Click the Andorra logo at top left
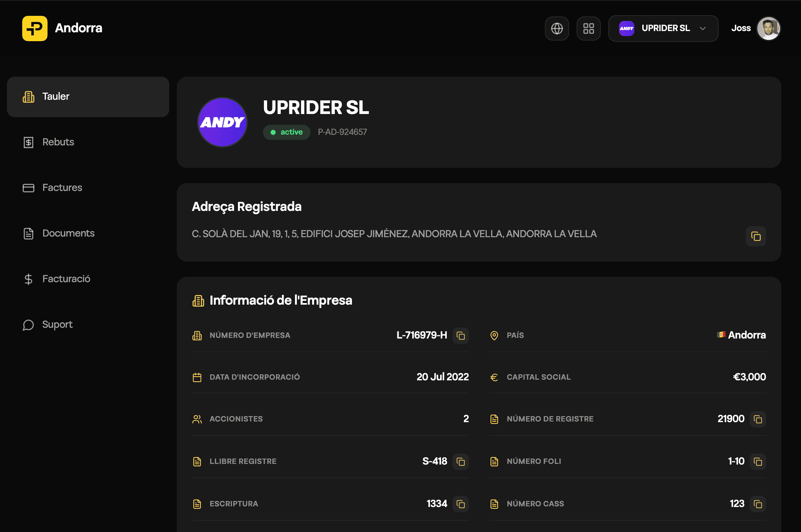 click(35, 28)
